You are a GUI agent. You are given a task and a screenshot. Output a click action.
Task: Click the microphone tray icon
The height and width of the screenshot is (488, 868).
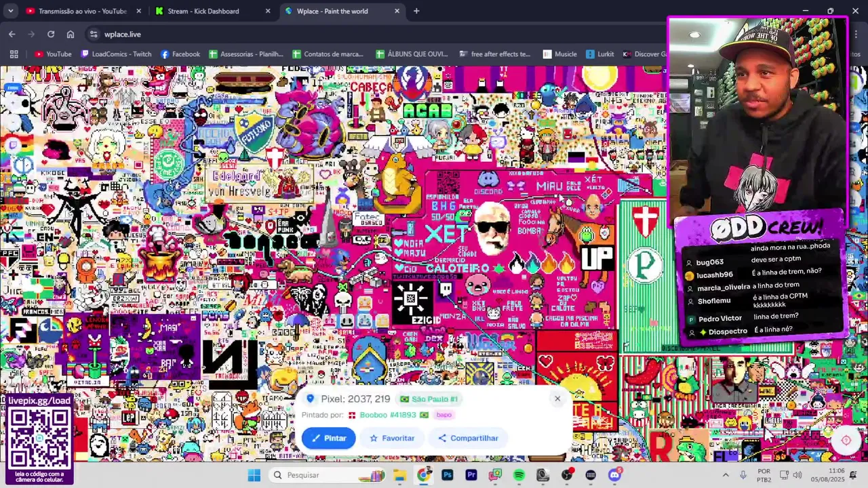click(x=743, y=475)
